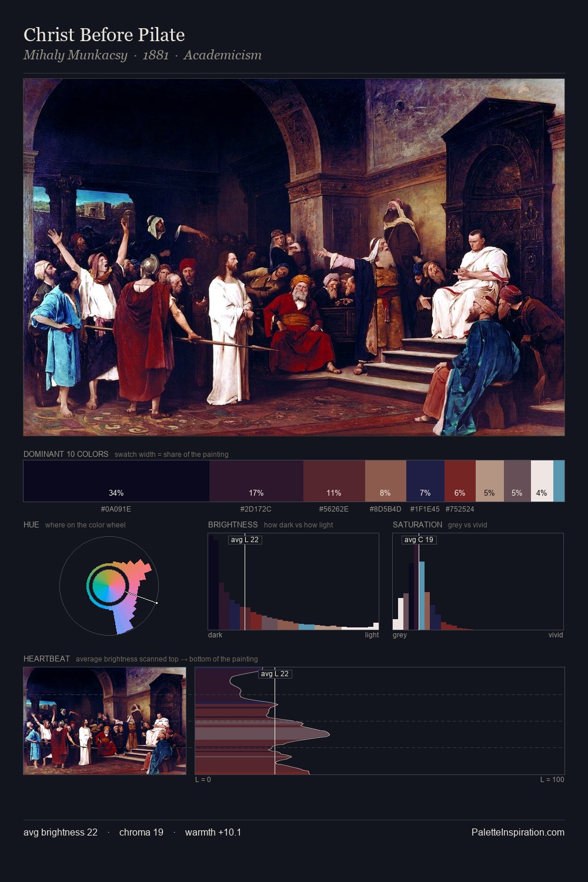Select the 6% red swatch #752524
588x882 pixels.
pos(460,481)
